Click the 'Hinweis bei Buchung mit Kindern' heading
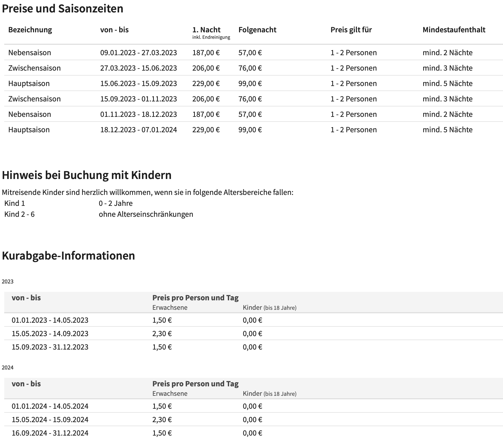 pyautogui.click(x=86, y=175)
